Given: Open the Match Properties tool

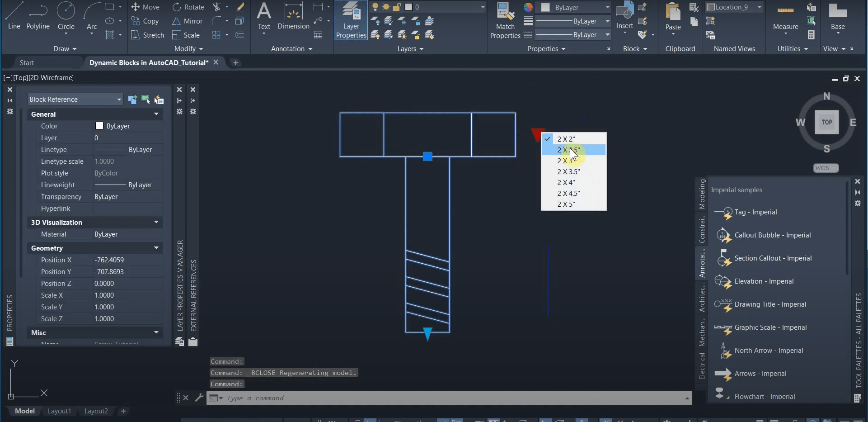Looking at the screenshot, I should tap(505, 21).
